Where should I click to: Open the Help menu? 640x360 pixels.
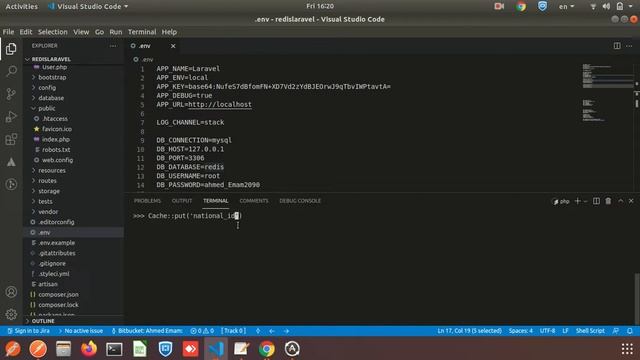pyautogui.click(x=169, y=32)
